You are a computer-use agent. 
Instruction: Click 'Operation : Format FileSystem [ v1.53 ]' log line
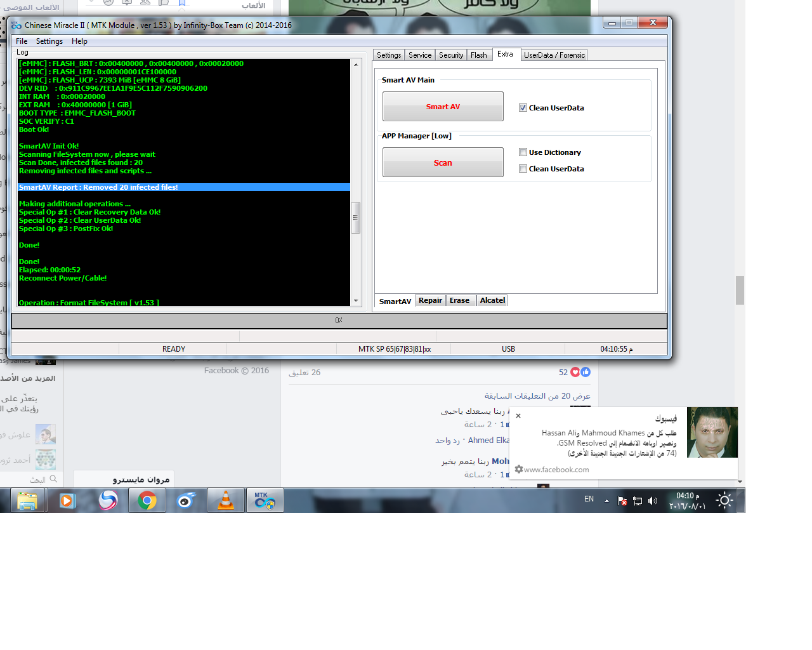[x=89, y=303]
